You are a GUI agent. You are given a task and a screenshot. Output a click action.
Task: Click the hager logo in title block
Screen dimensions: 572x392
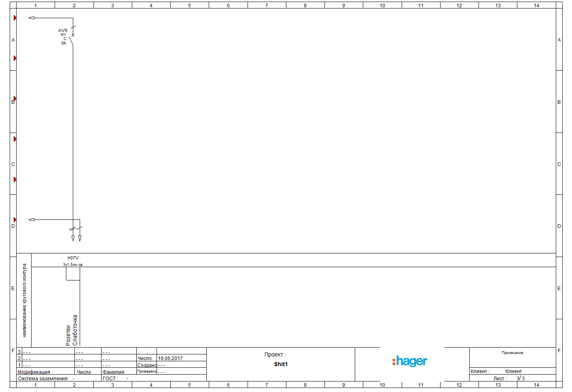pos(410,361)
